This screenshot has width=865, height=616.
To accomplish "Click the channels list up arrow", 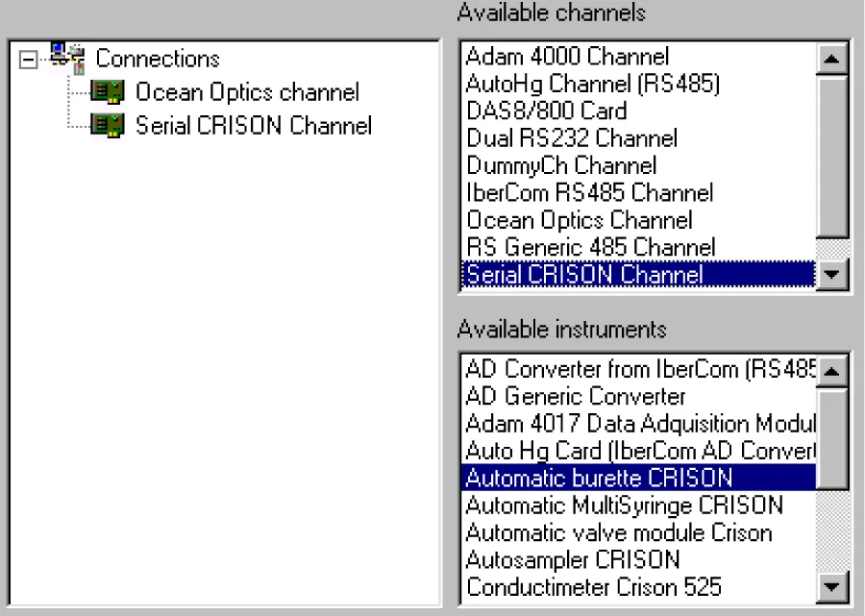I will (832, 58).
